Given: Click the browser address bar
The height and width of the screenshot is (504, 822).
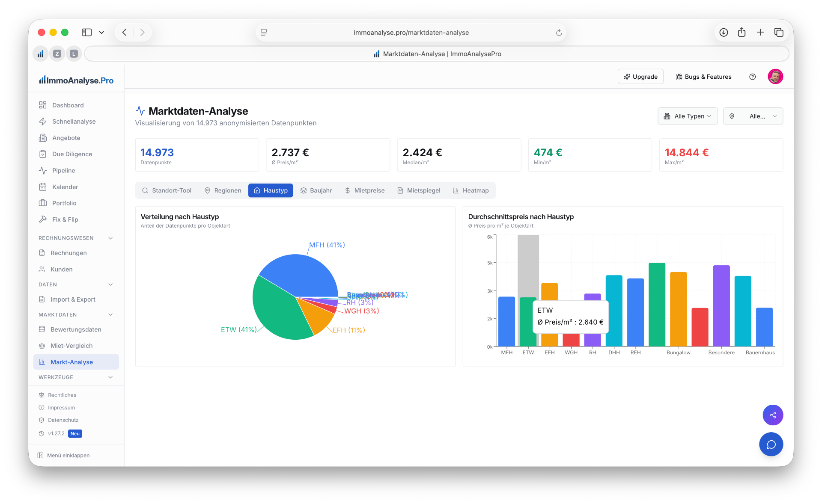Looking at the screenshot, I should click(411, 33).
